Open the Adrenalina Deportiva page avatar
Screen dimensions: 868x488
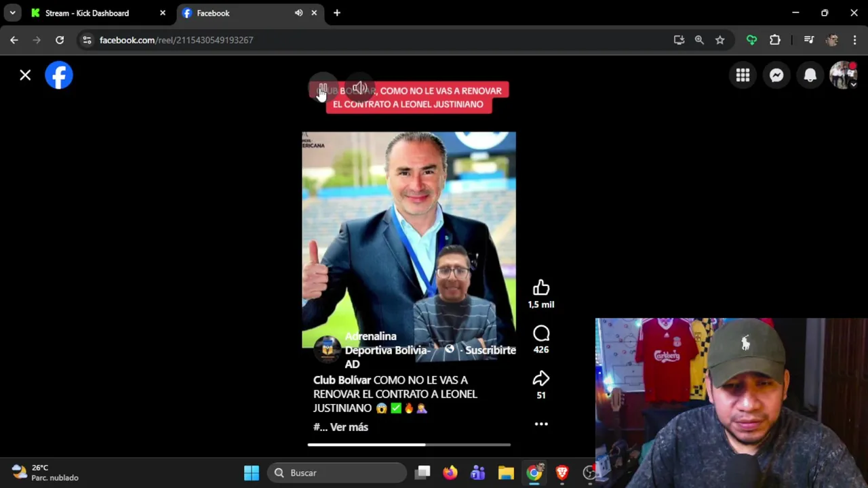[328, 350]
